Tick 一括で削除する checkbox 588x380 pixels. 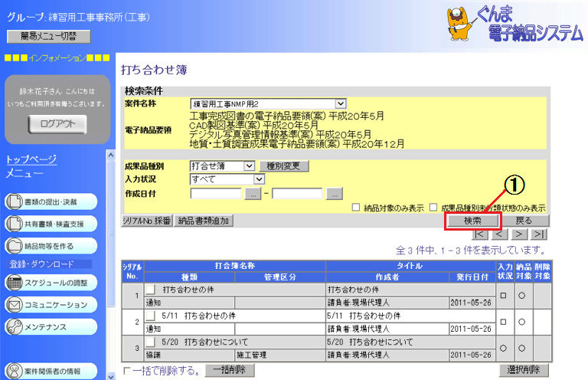[x=127, y=371]
